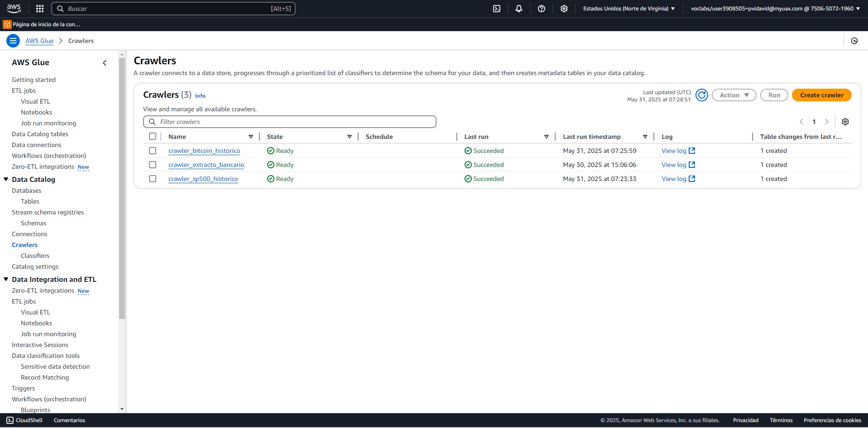Click the sidebar vertical scrollbar
868x428 pixels.
pos(122,188)
